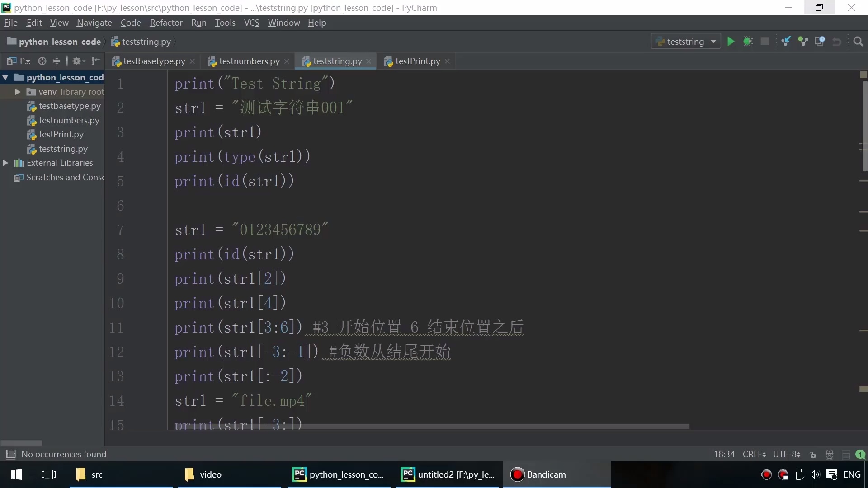868x488 pixels.
Task: Commit changes using the VCS commit icon
Action: point(803,41)
